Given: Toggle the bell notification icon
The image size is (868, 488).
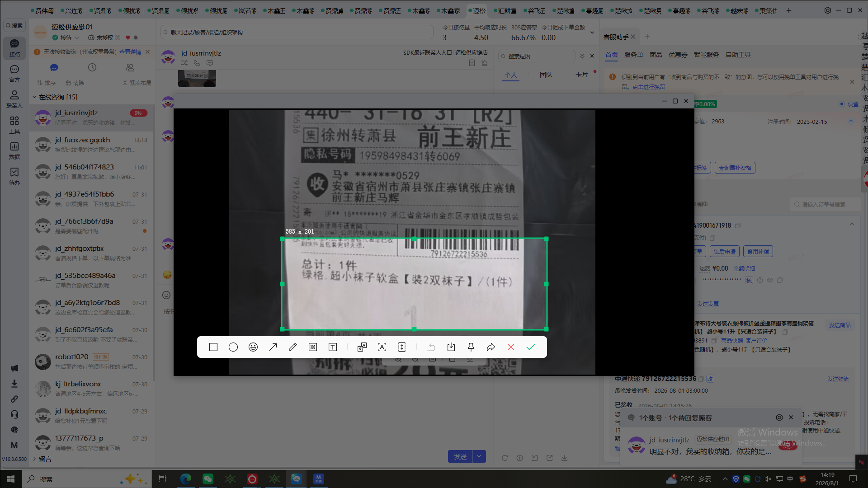Looking at the screenshot, I should click(136, 38).
